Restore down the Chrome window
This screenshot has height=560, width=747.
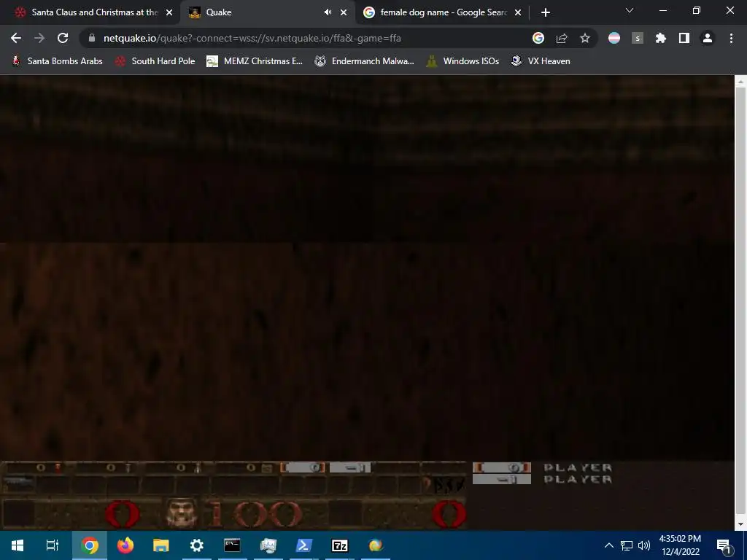click(x=697, y=10)
